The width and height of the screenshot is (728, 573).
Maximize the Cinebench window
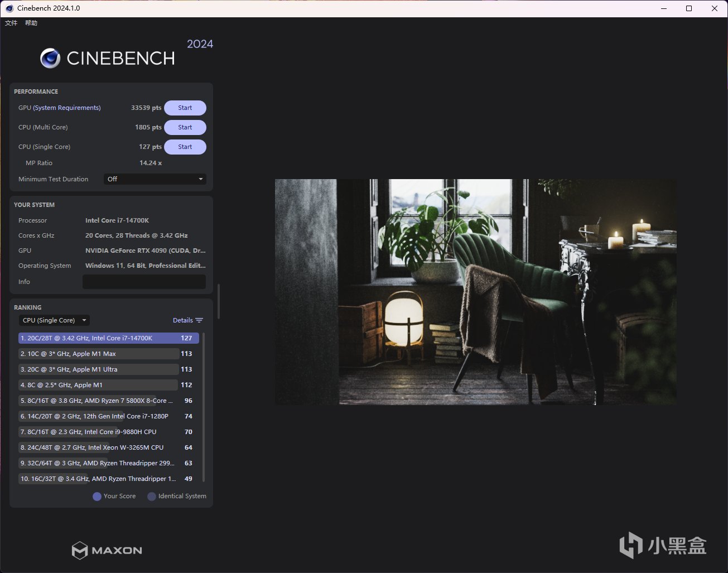(689, 8)
